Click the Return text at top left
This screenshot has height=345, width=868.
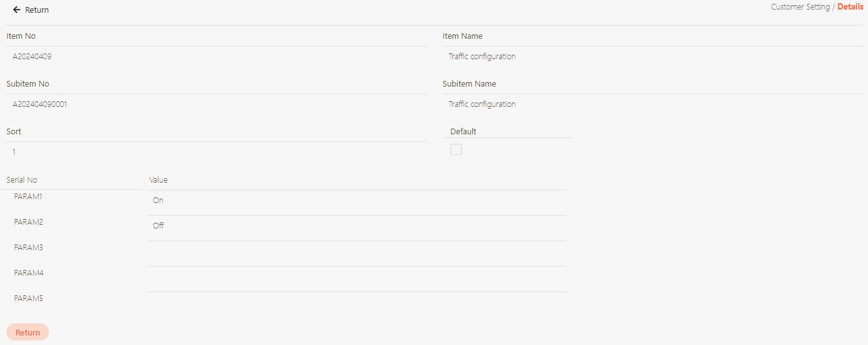click(x=37, y=10)
